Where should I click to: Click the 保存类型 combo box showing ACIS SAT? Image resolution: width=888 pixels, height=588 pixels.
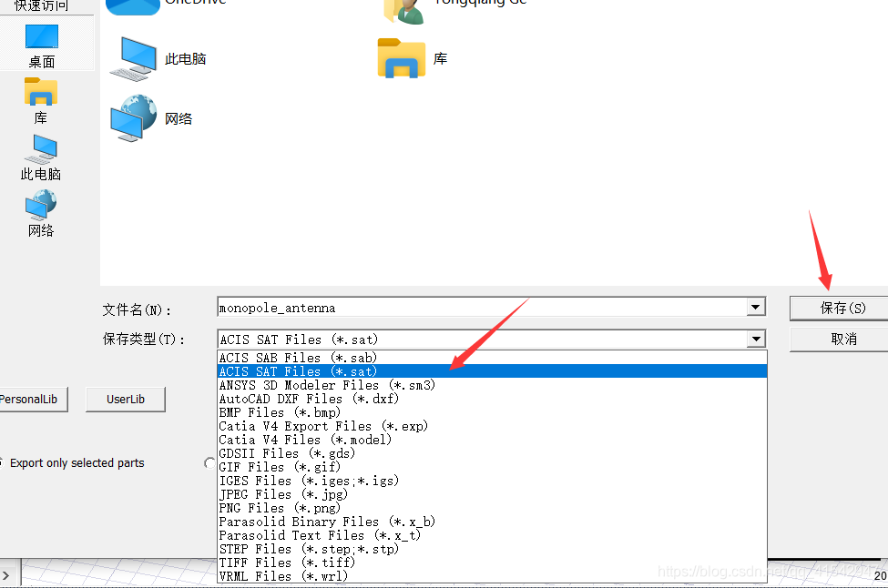pyautogui.click(x=492, y=339)
